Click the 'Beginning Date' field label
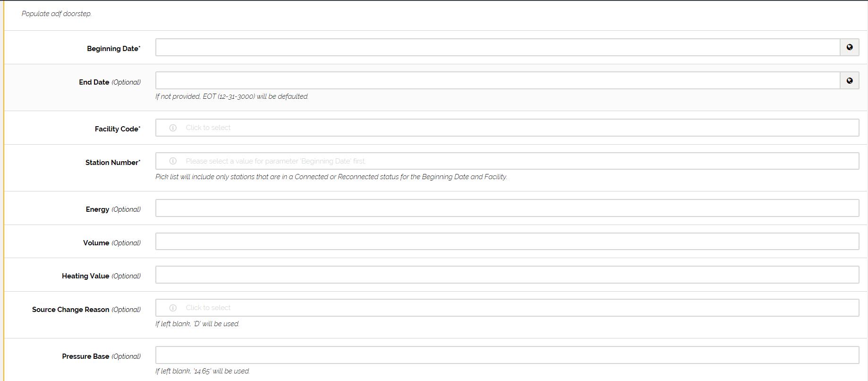This screenshot has height=381, width=868. pos(113,49)
